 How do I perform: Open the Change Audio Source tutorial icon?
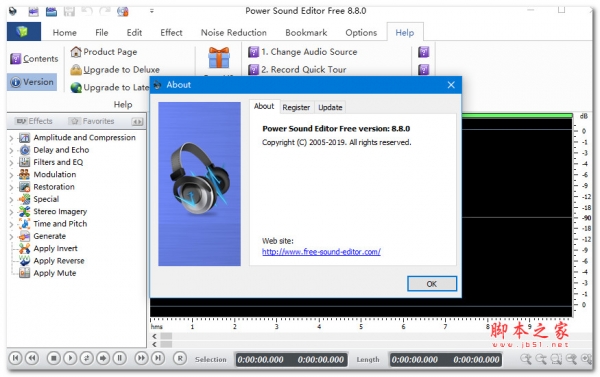pyautogui.click(x=253, y=52)
